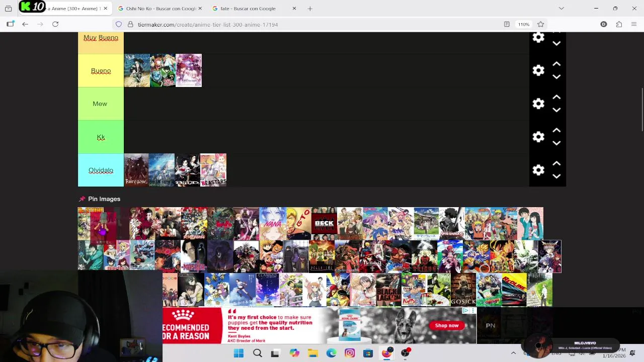The height and width of the screenshot is (362, 644).
Task: Pick the NANA anime poster
Action: tap(272, 223)
